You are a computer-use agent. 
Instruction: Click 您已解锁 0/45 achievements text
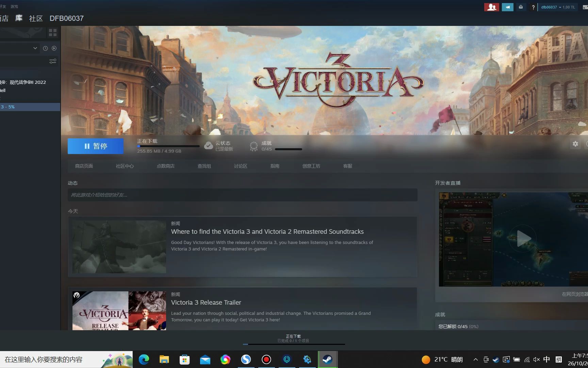[458, 326]
